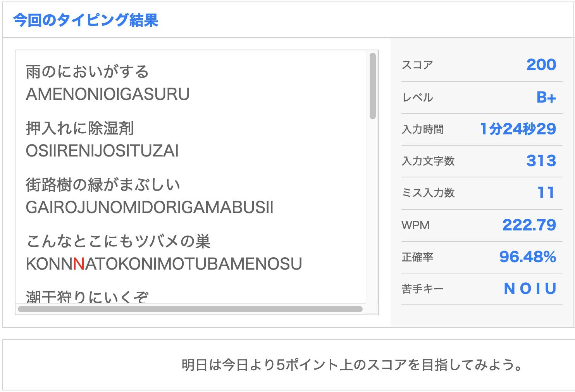The image size is (575, 392).
Task: Click the phrase こんなとこにもツバメの巣
Action: pos(118,241)
